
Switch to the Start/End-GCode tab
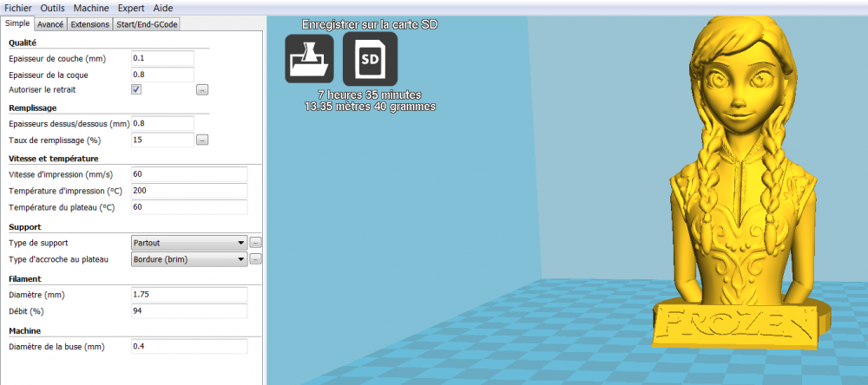point(148,24)
